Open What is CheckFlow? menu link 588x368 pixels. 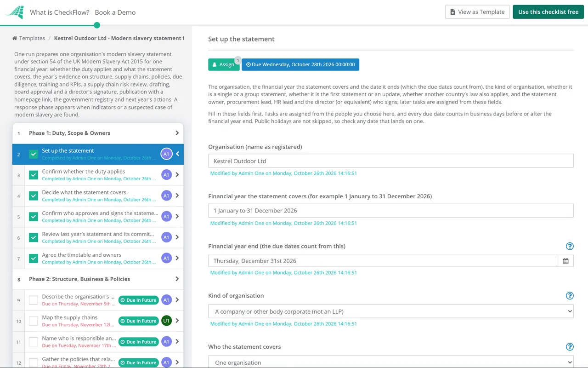[x=60, y=12]
